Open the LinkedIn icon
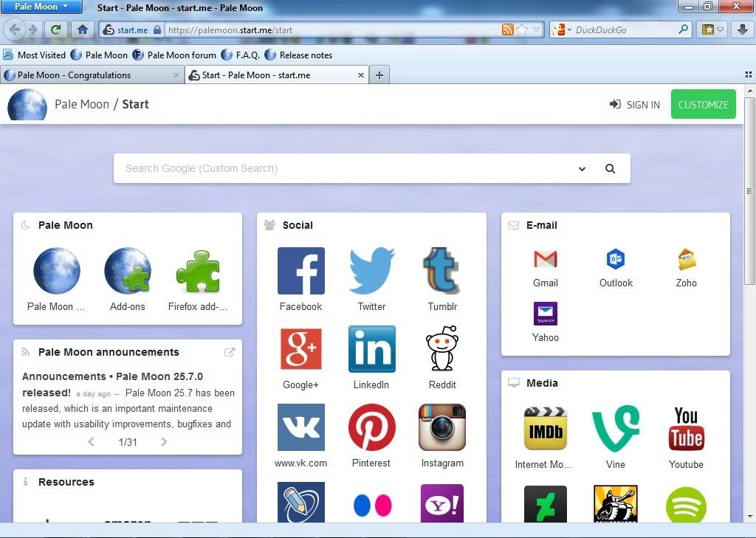 point(372,349)
